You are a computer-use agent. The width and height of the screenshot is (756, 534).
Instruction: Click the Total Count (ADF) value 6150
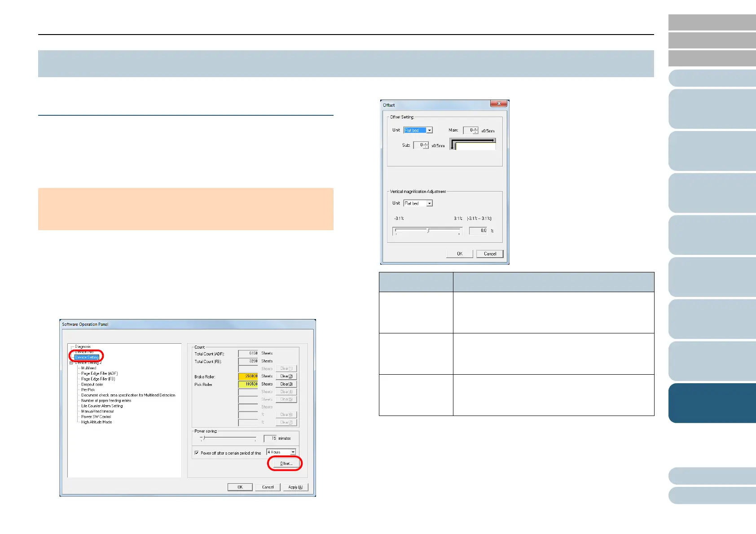[248, 353]
